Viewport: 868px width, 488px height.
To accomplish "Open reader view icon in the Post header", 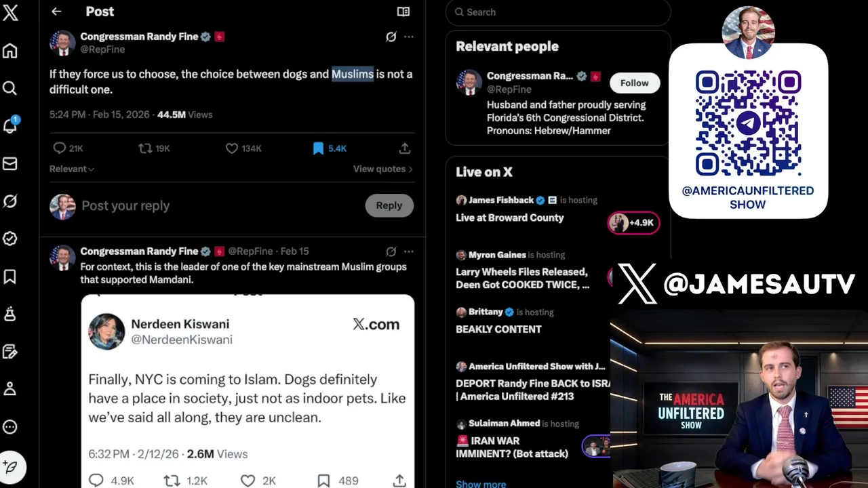I will point(403,12).
